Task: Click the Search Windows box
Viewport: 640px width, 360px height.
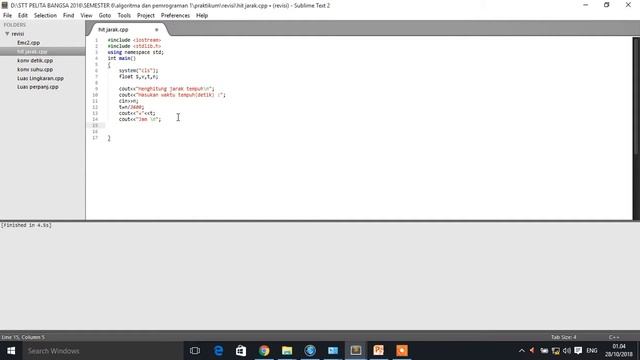Action: (102, 351)
